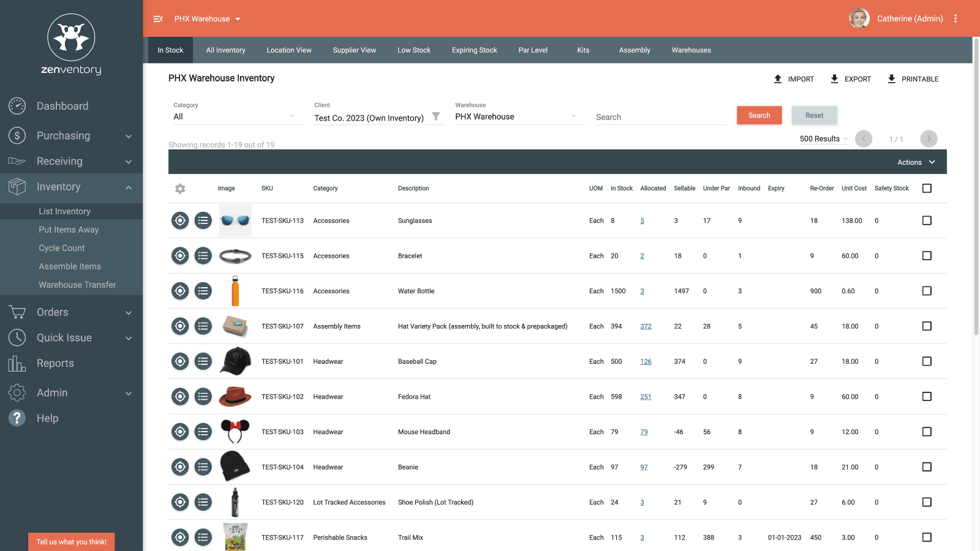Click the filter funnel beside Client field

click(x=435, y=117)
